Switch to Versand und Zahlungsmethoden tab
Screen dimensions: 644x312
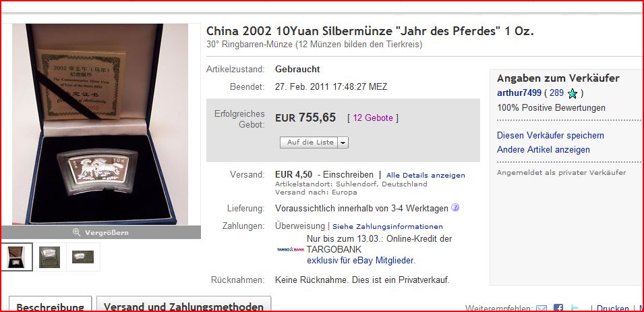183,306
